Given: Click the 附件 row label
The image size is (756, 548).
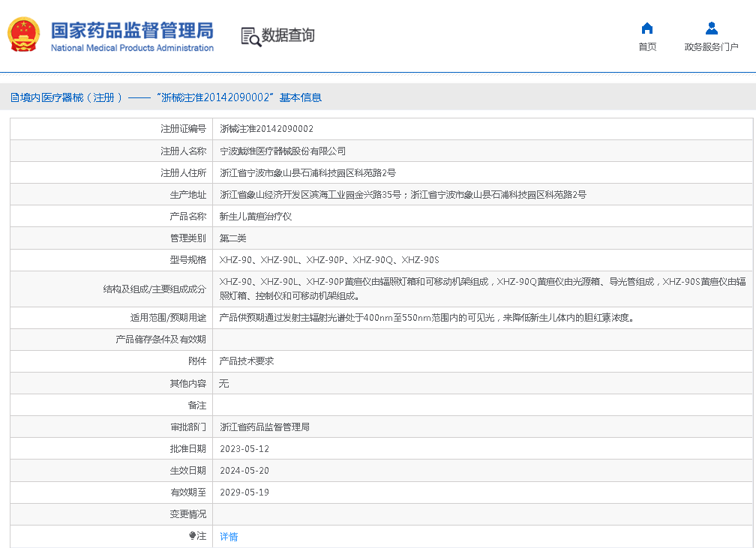Looking at the screenshot, I should [197, 361].
